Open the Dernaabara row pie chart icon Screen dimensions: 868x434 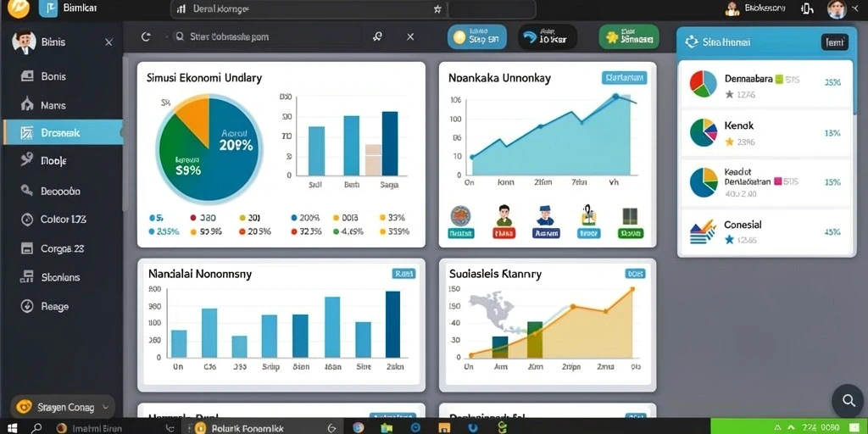point(704,84)
